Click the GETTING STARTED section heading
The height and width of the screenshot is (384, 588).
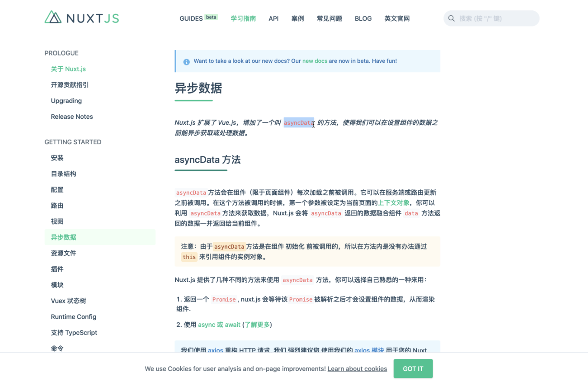click(x=73, y=142)
